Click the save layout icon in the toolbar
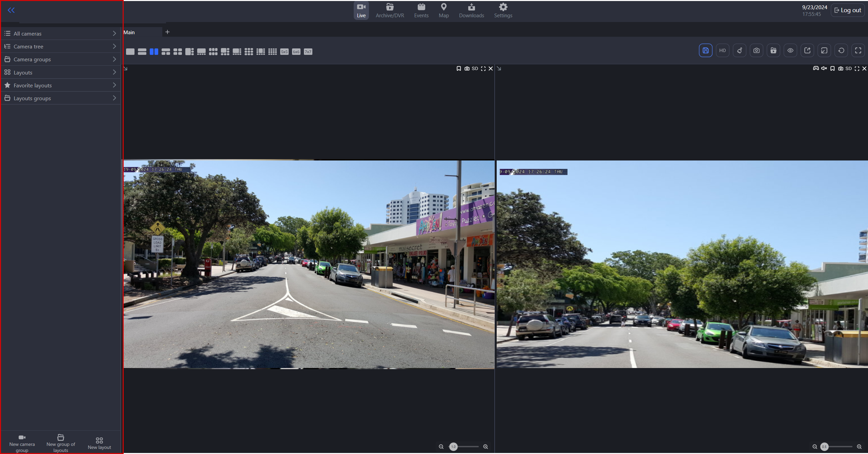Viewport: 868px width, 454px height. point(705,50)
